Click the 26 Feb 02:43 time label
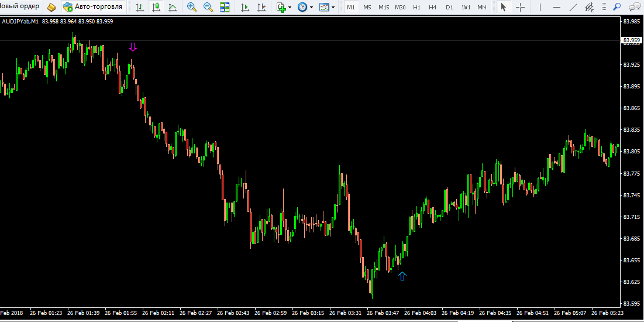 232,313
